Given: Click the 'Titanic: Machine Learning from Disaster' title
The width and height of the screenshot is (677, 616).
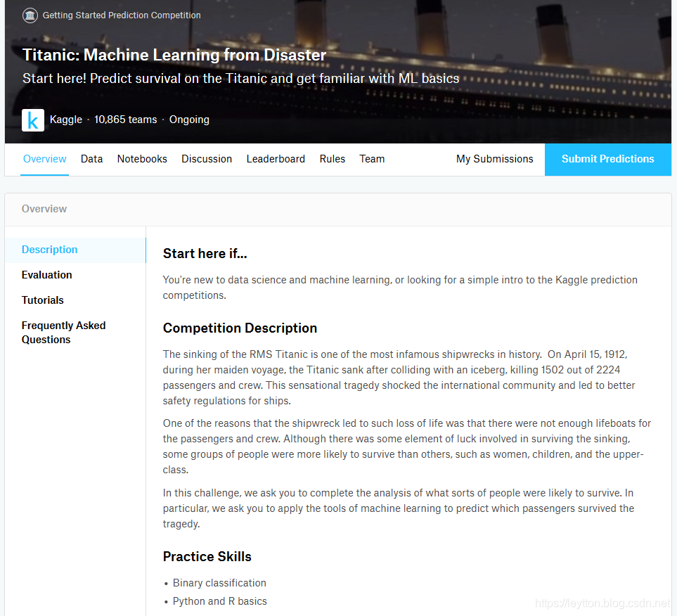Looking at the screenshot, I should (174, 56).
